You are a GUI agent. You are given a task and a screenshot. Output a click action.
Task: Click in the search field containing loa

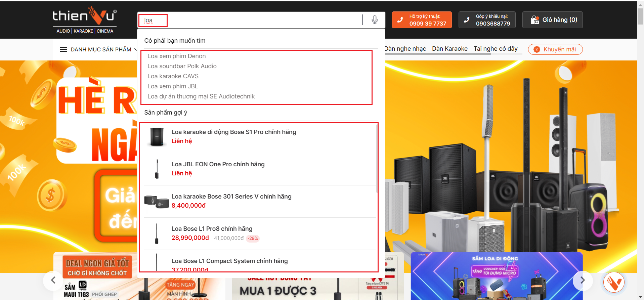(250, 20)
